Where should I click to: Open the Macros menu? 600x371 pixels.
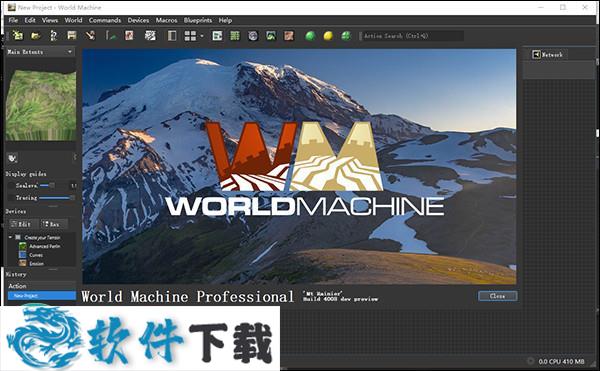point(166,20)
